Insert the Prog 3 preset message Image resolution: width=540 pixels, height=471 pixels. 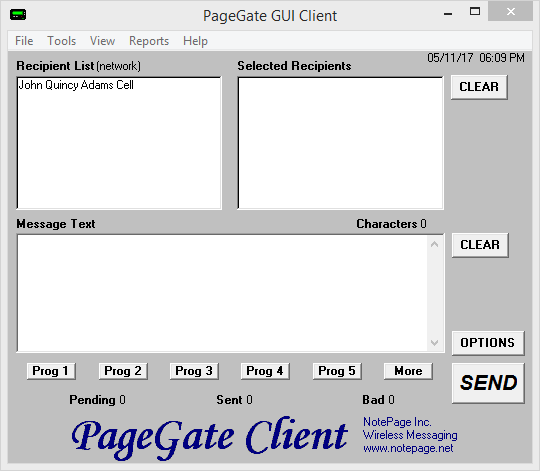click(x=194, y=371)
